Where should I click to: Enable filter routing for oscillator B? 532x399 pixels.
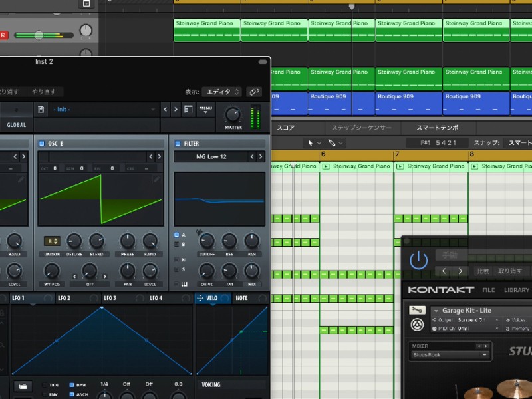176,244
